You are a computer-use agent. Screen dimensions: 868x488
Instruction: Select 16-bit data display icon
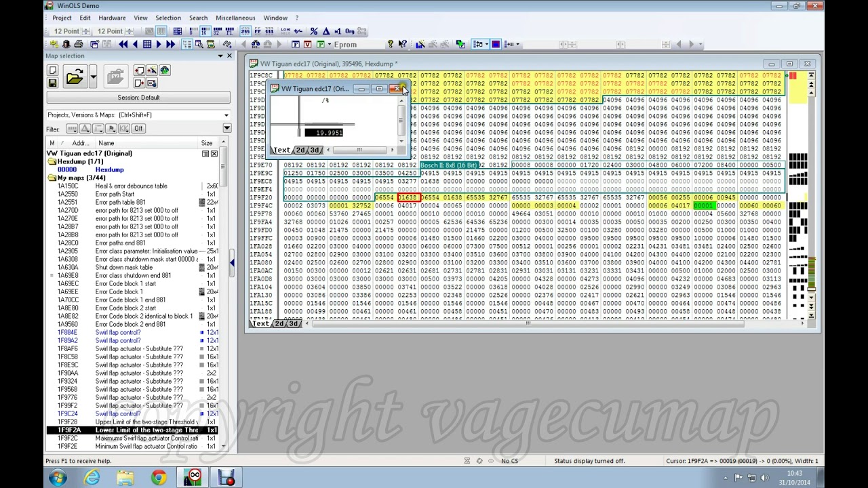coord(205,31)
